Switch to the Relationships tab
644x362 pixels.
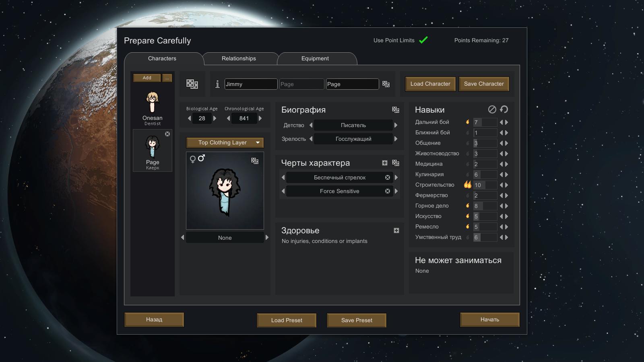click(x=239, y=58)
